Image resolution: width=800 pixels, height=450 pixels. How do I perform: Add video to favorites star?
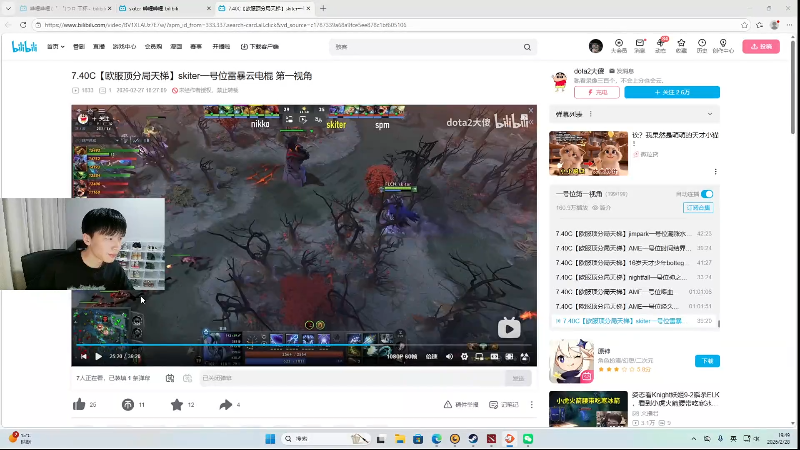[177, 405]
